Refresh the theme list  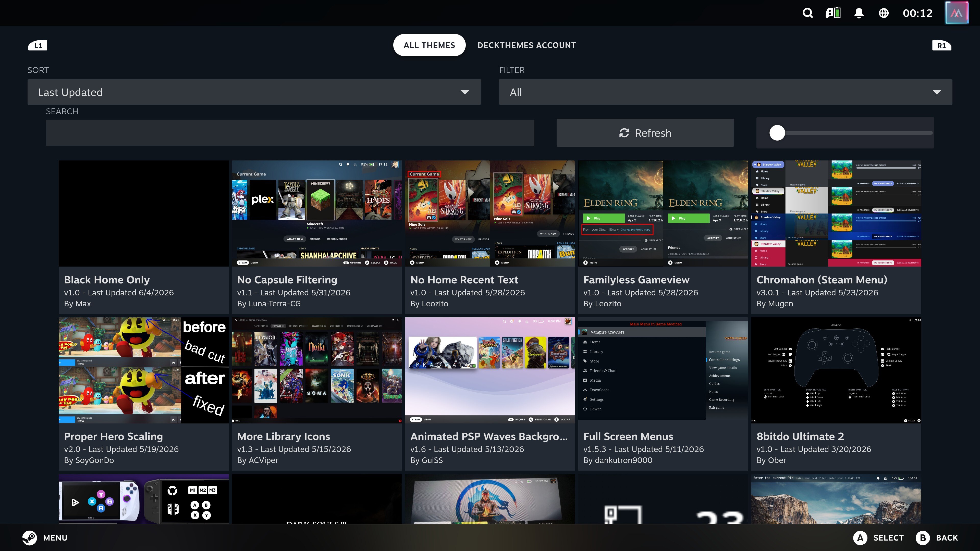click(x=645, y=133)
